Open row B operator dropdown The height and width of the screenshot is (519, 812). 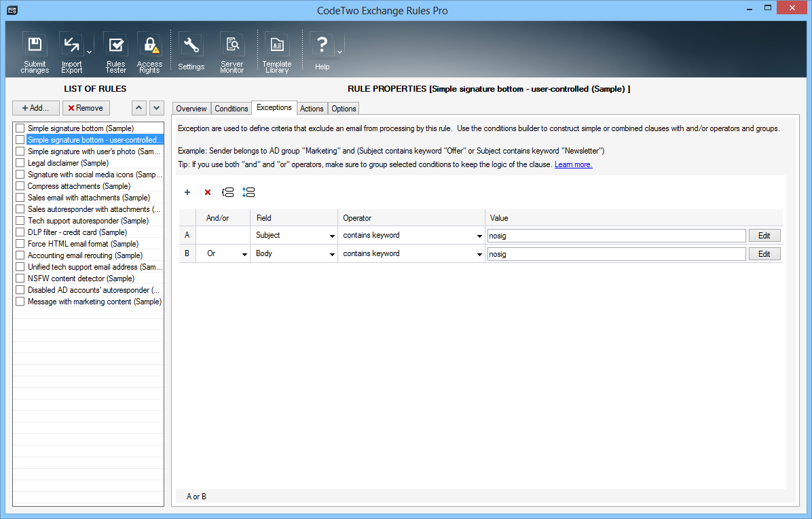[x=479, y=254]
